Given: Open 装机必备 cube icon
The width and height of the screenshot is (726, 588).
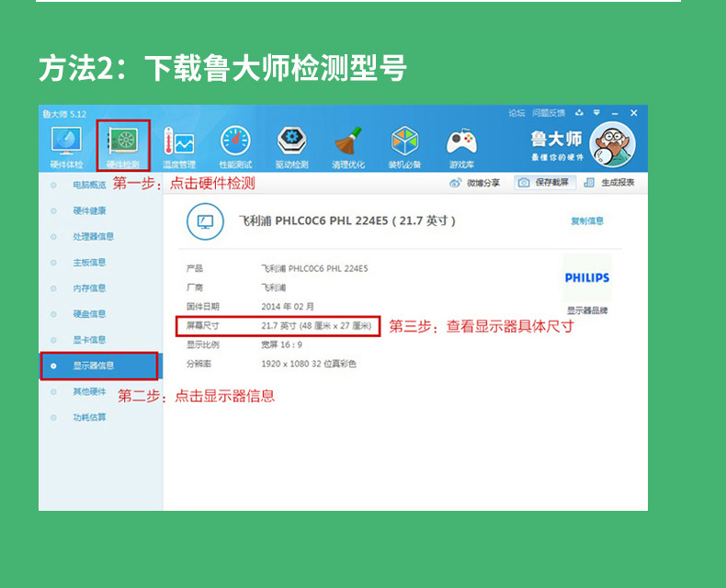Looking at the screenshot, I should [404, 141].
